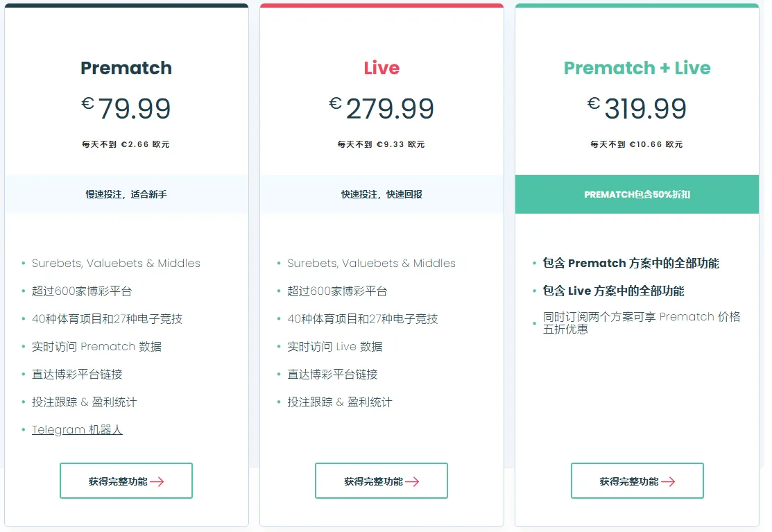The image size is (772, 532).
Task: Click the euro symbol beside 279.99
Action: point(335,103)
